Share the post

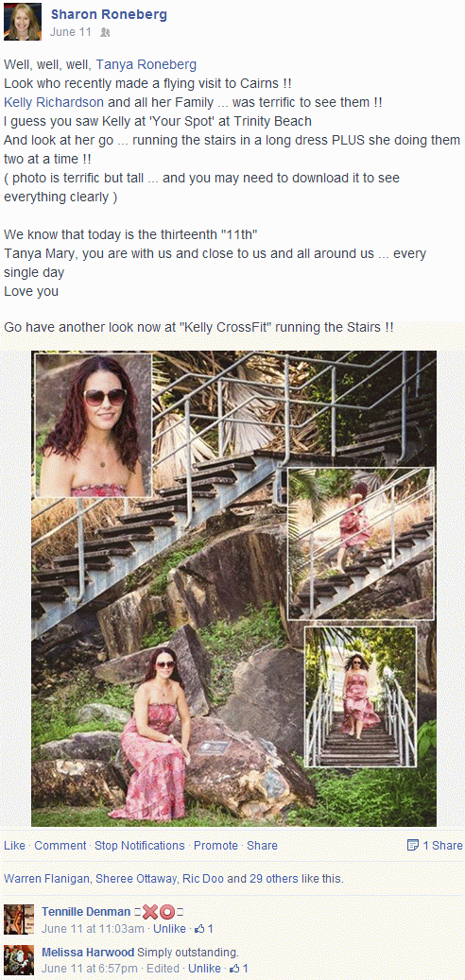click(262, 846)
